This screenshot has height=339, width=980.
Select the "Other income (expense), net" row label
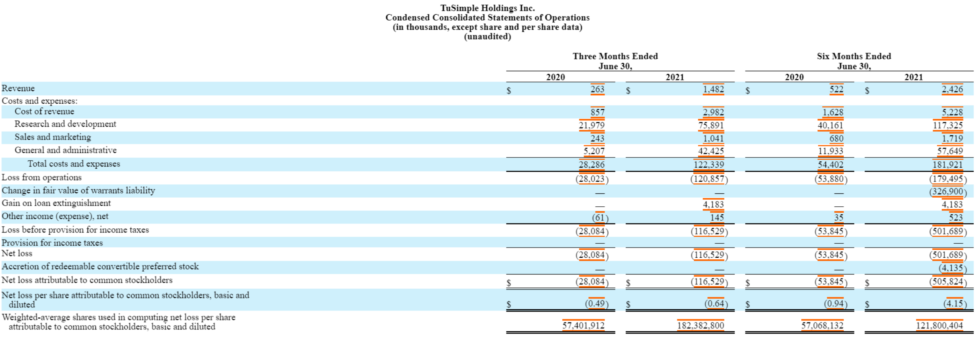[55, 216]
